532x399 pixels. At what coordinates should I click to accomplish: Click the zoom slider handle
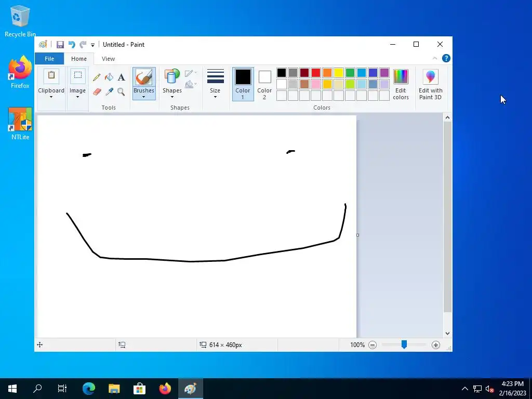pyautogui.click(x=404, y=345)
